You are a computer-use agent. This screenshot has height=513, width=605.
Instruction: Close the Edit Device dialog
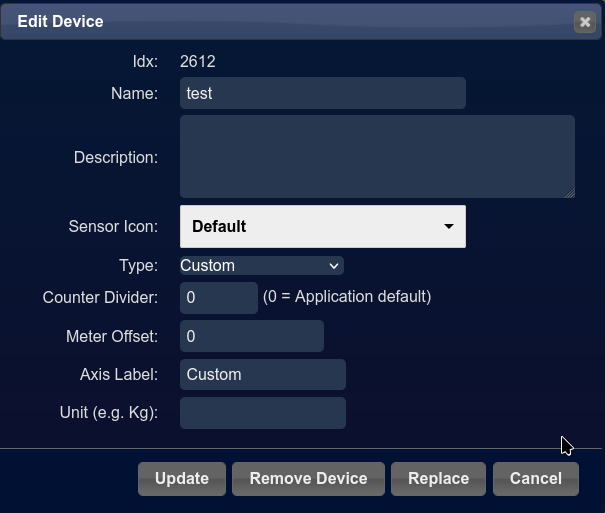tap(585, 22)
